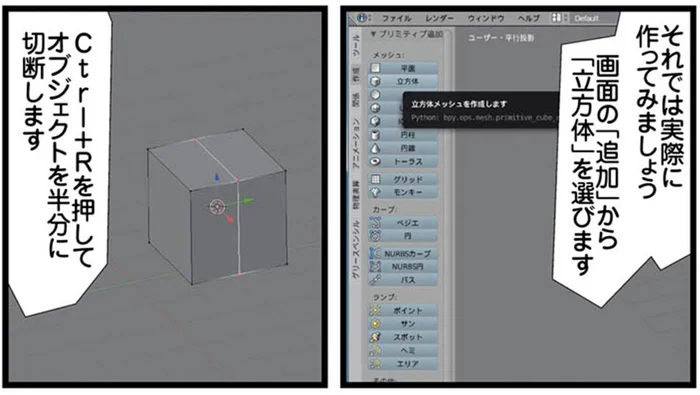Add an エリア lamp
Screen dimensions: 700x395
[x=403, y=364]
